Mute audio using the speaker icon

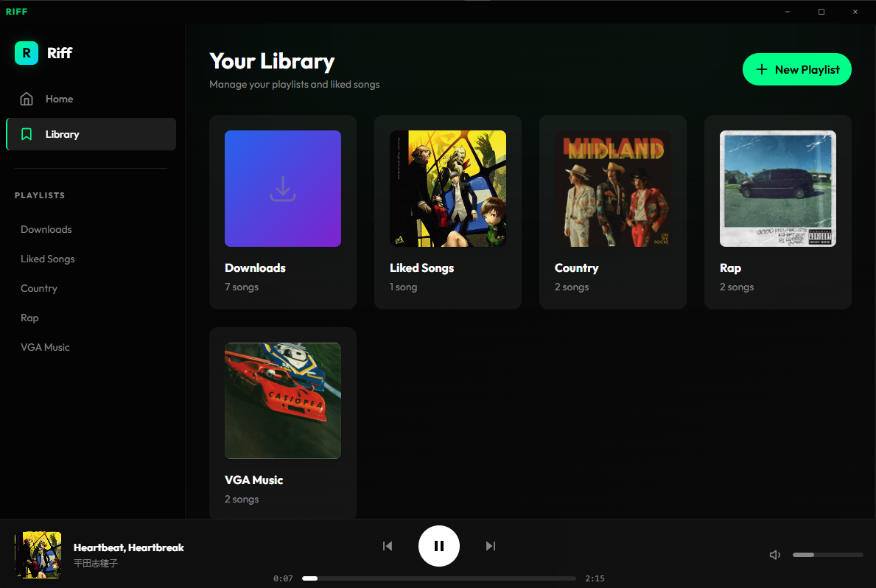774,554
